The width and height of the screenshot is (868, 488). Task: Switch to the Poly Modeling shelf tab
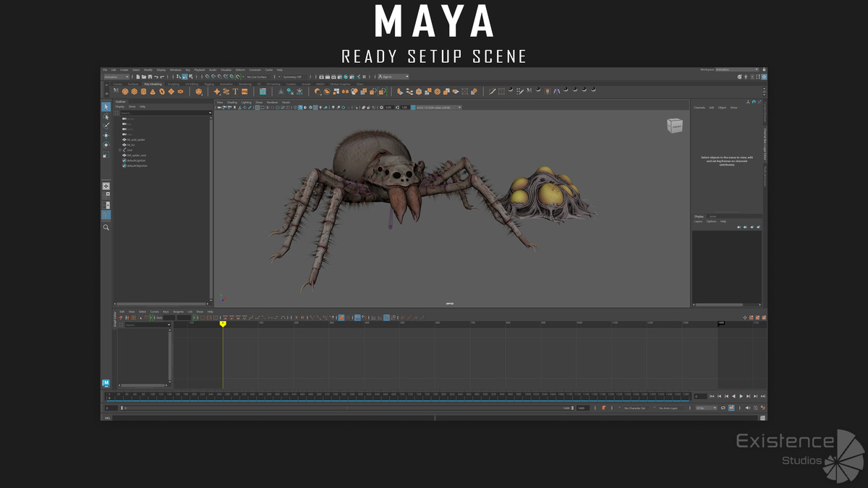(x=153, y=84)
